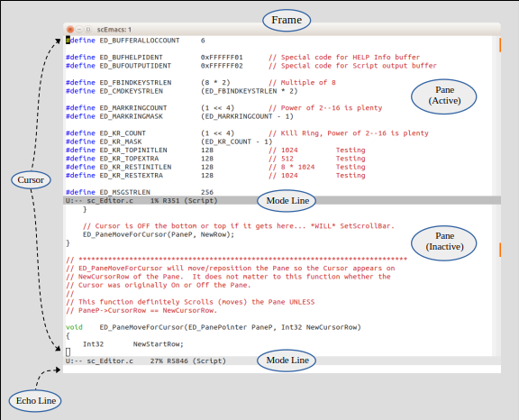Viewport: 519px width, 420px height.
Task: Minimize the scEmacs window
Action: pyautogui.click(x=79, y=30)
